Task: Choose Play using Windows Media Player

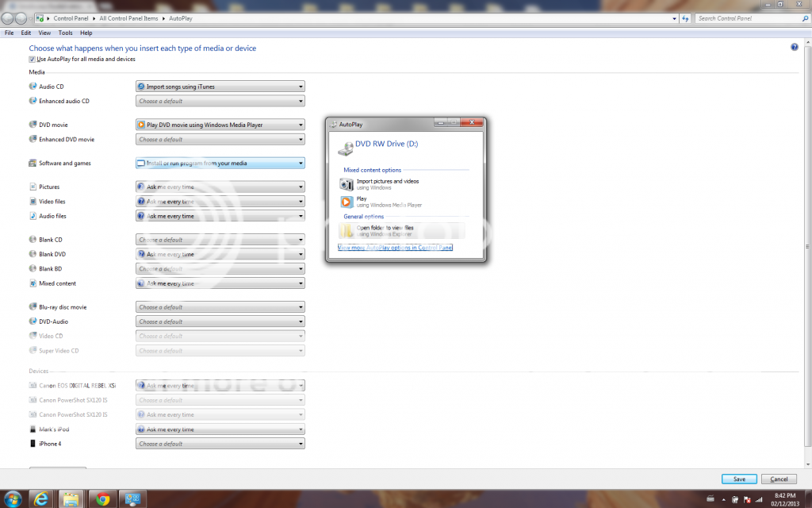Action: (x=389, y=202)
